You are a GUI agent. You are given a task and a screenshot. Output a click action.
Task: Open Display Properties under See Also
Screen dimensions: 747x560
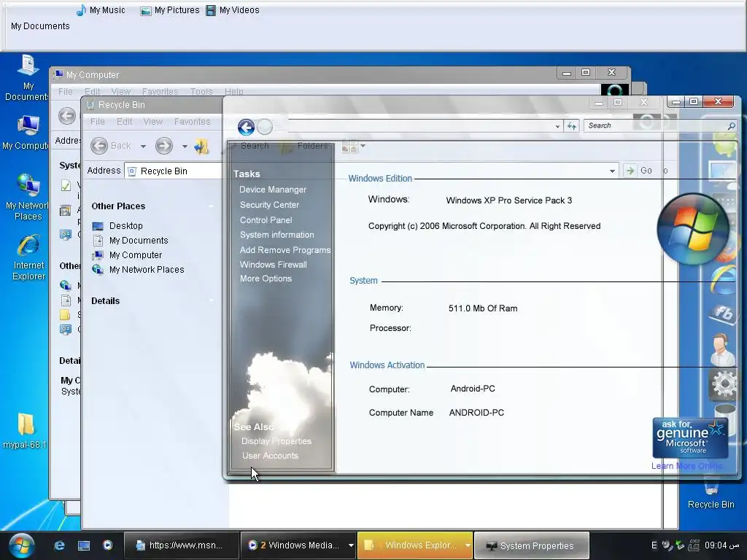coord(276,441)
